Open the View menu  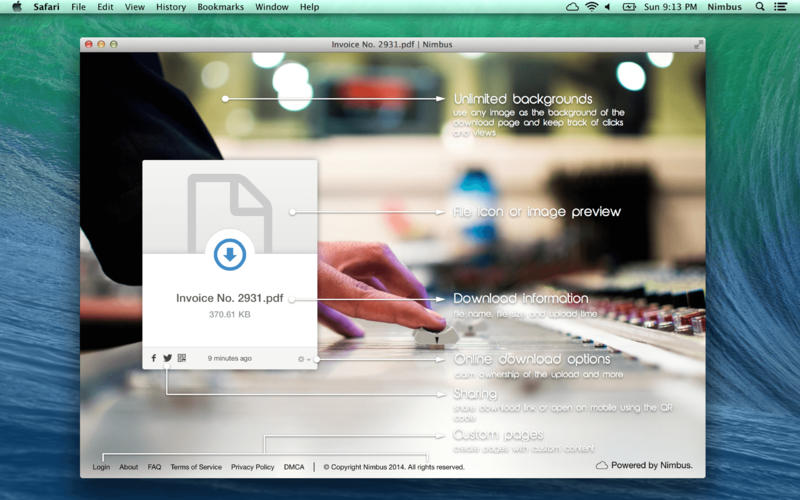point(135,7)
